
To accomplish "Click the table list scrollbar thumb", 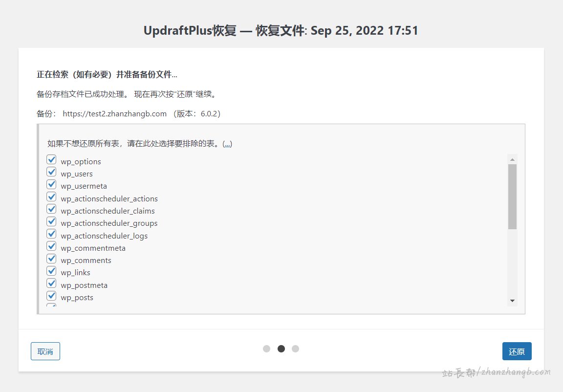I will coord(512,196).
